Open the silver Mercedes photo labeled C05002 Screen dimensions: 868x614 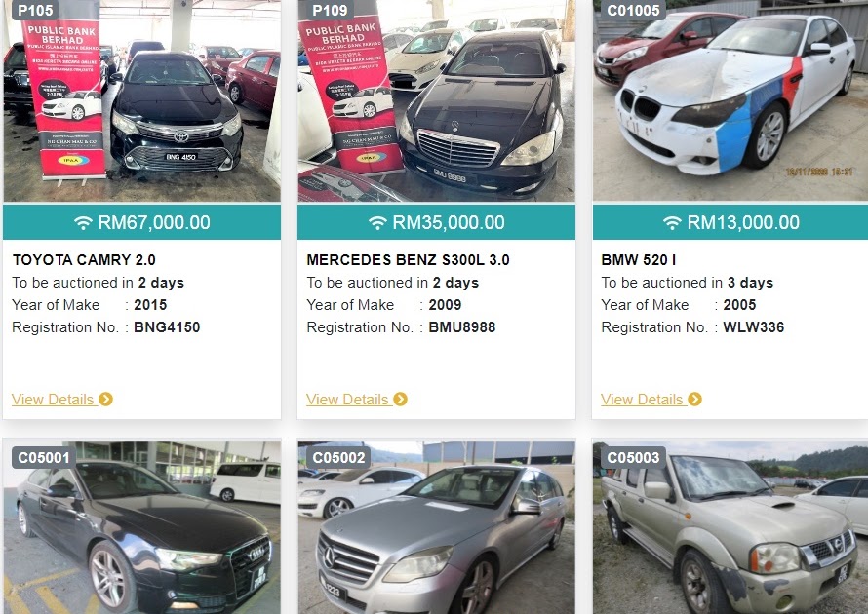436,527
